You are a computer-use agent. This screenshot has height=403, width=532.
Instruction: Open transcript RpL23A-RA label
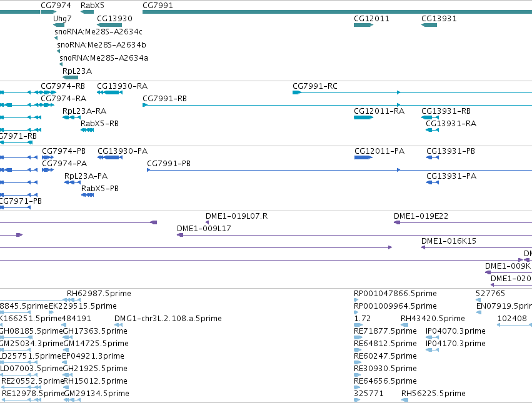(x=84, y=111)
